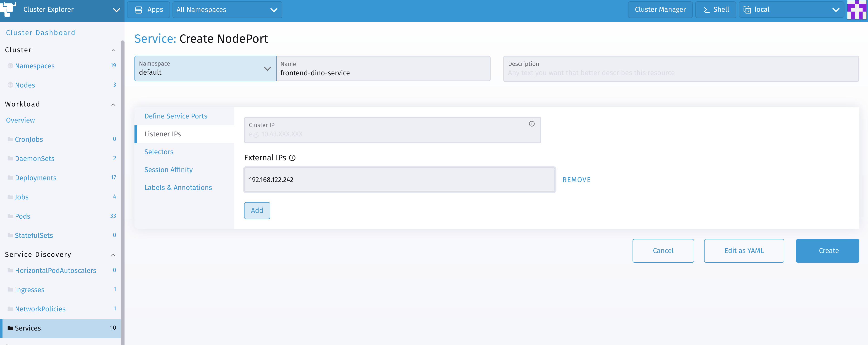Click the Apps store icon
Image resolution: width=868 pixels, height=345 pixels.
(139, 10)
